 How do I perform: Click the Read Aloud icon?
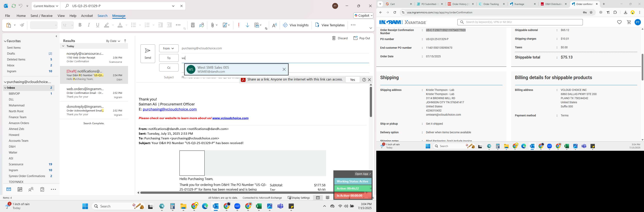point(275,25)
